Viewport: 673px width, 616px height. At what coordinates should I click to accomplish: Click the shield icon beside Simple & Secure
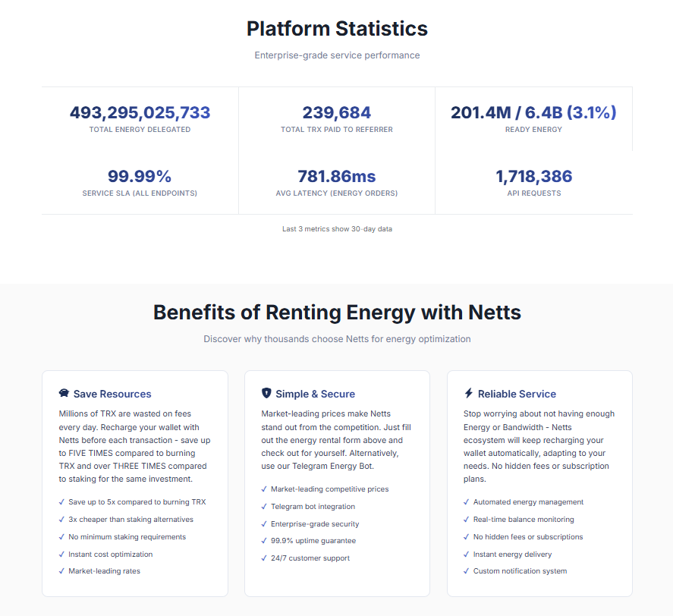[266, 394]
